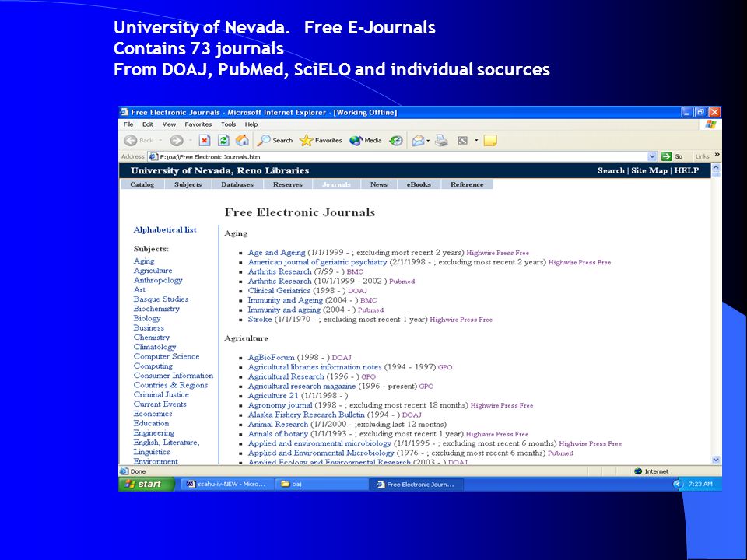This screenshot has height=560, width=747.
Task: Open the Annals of botany link
Action: pyautogui.click(x=278, y=434)
